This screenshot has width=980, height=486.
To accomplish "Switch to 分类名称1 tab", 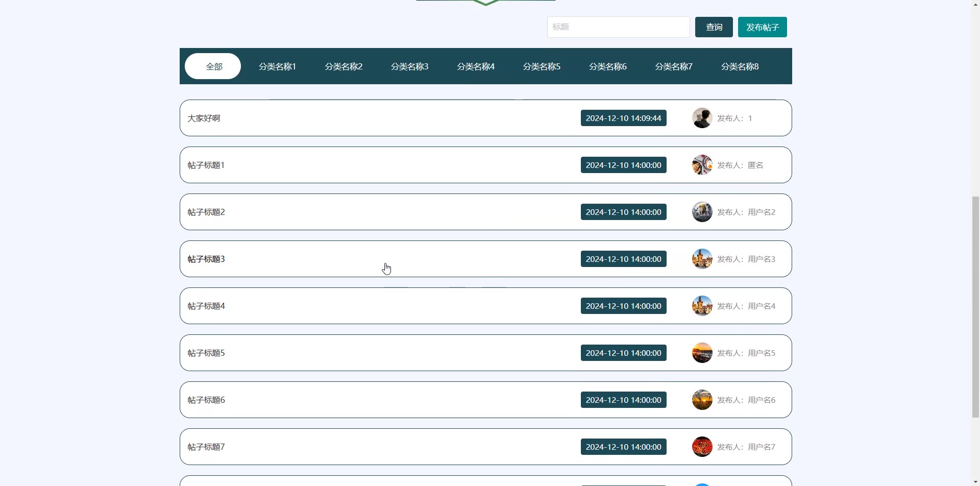I will (277, 66).
